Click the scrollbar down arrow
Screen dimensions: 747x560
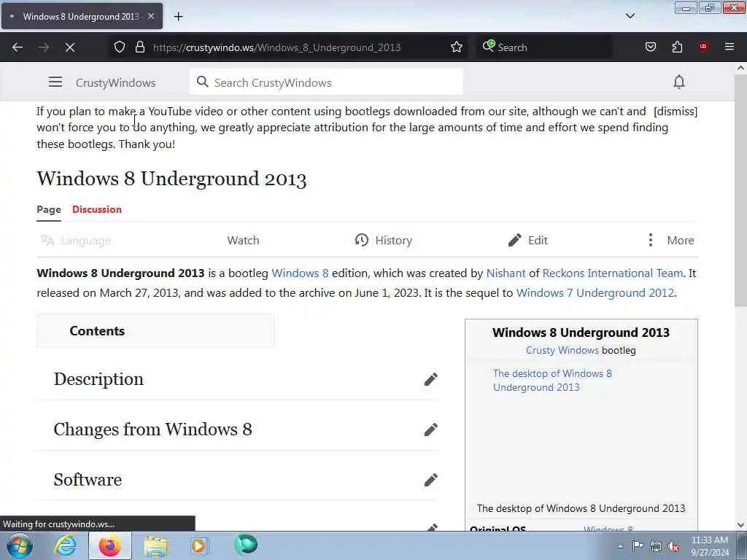click(740, 525)
